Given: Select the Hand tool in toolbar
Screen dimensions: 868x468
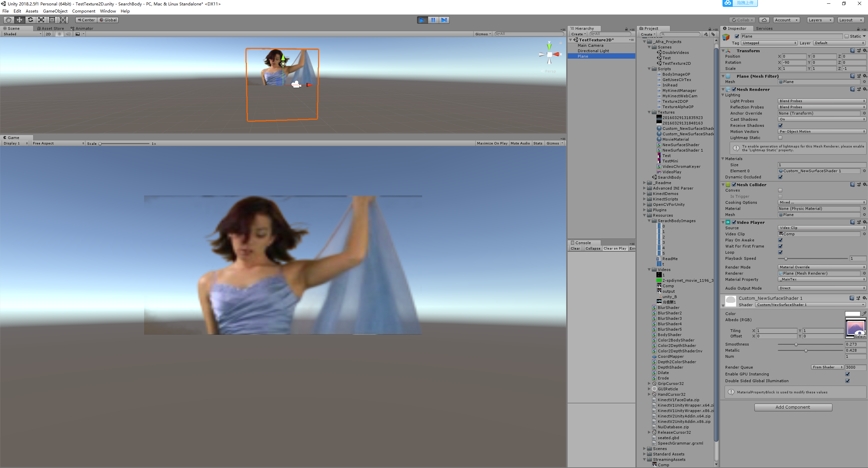Looking at the screenshot, I should 8,20.
